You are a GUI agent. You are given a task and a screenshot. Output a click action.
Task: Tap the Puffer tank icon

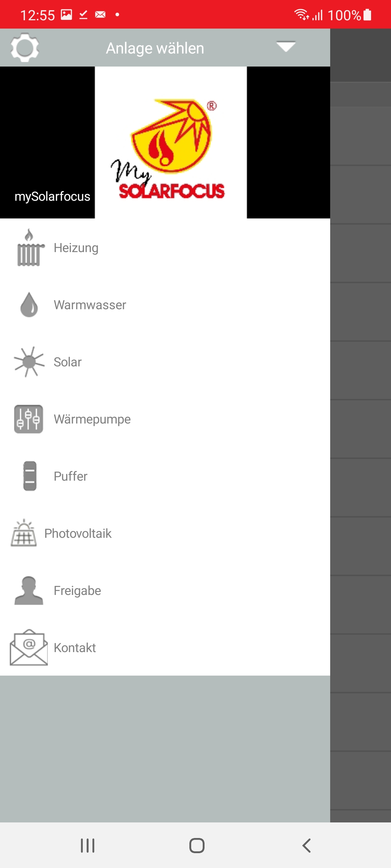[x=30, y=476]
